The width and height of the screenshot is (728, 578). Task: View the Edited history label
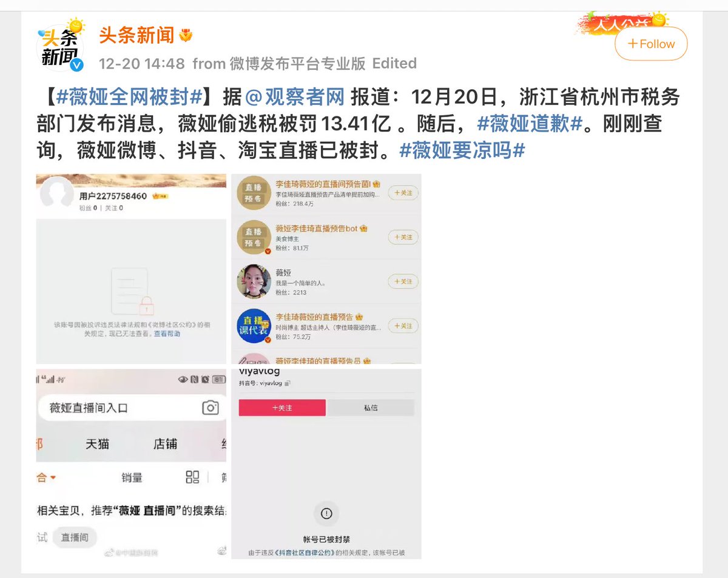[394, 63]
